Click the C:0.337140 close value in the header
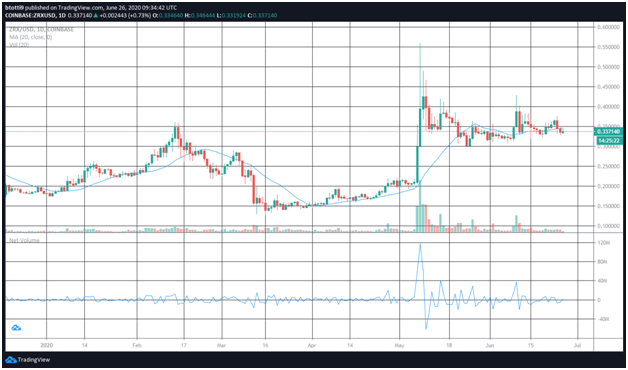The image size is (628, 370). [x=263, y=15]
